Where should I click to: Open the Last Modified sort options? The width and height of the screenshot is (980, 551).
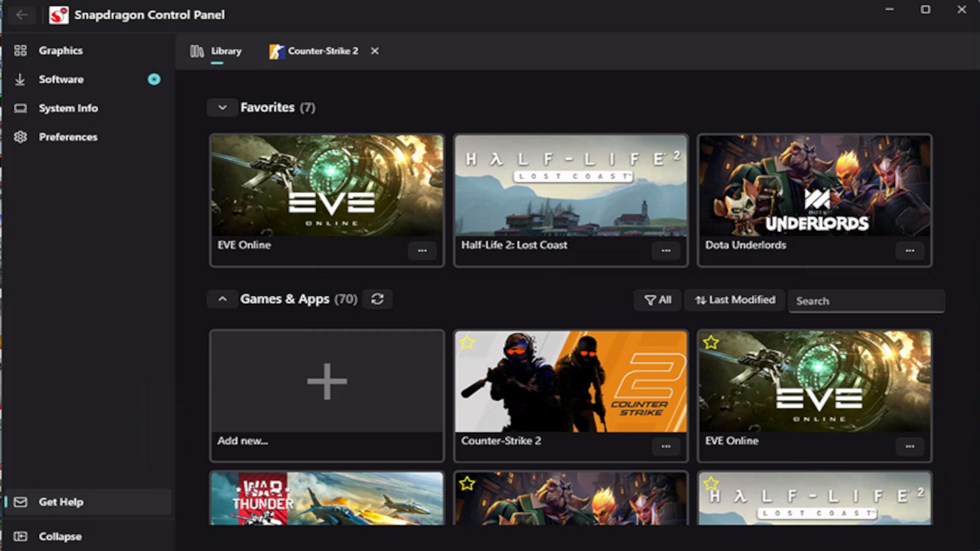(x=734, y=300)
